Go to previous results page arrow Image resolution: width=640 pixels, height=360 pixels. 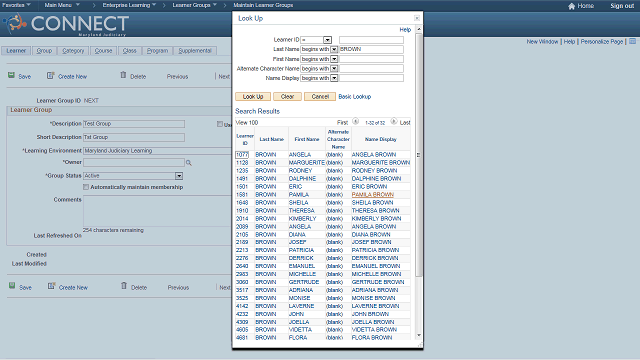tap(356, 121)
